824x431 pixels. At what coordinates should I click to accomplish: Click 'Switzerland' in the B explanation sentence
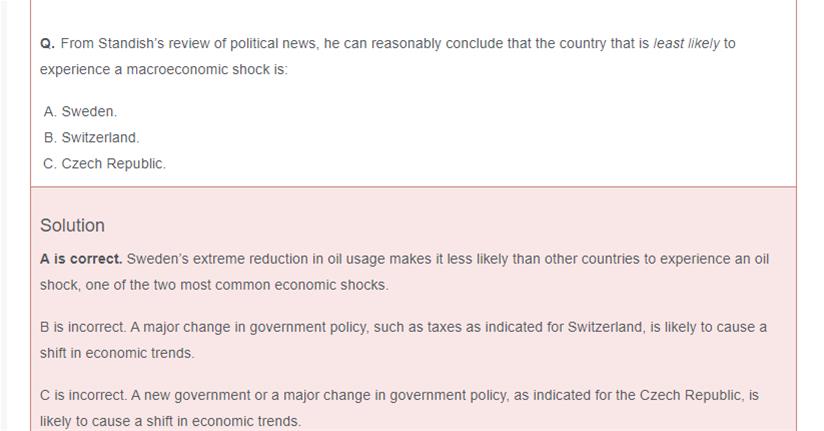[605, 328]
